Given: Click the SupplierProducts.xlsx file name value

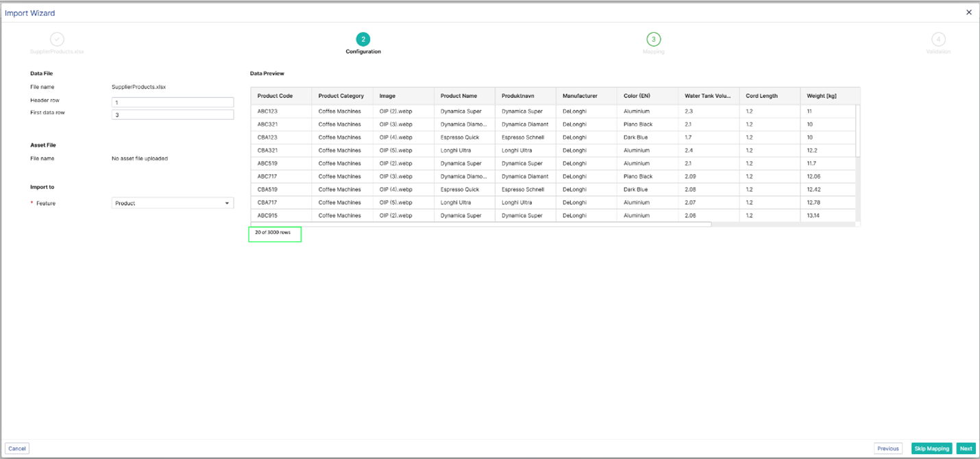Looking at the screenshot, I should pos(139,87).
